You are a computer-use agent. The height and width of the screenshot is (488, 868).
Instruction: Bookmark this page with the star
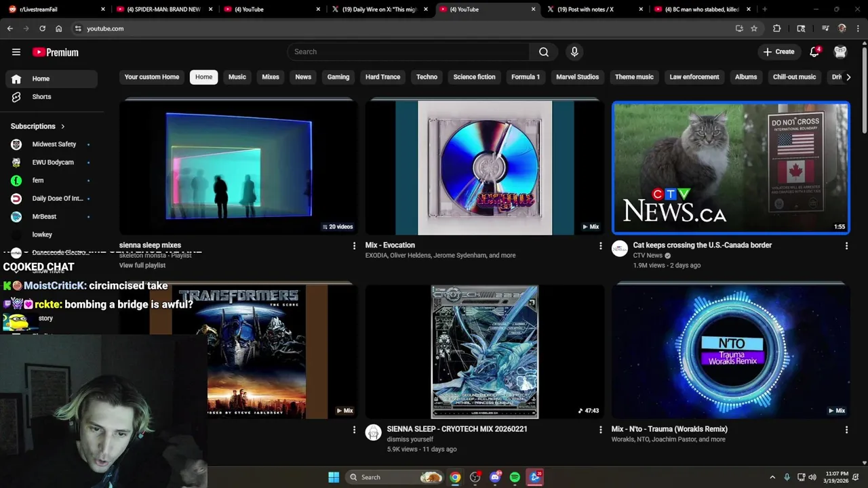pos(754,28)
